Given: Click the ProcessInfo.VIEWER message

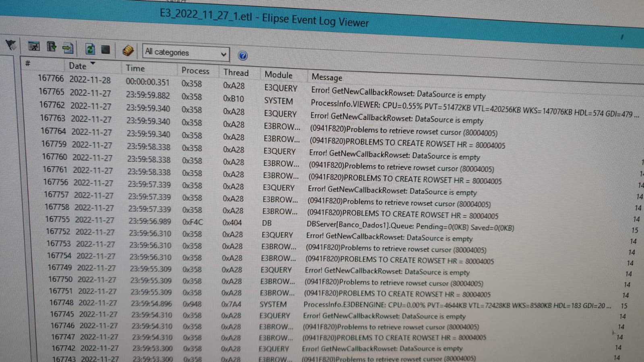Looking at the screenshot, I should pyautogui.click(x=474, y=109).
